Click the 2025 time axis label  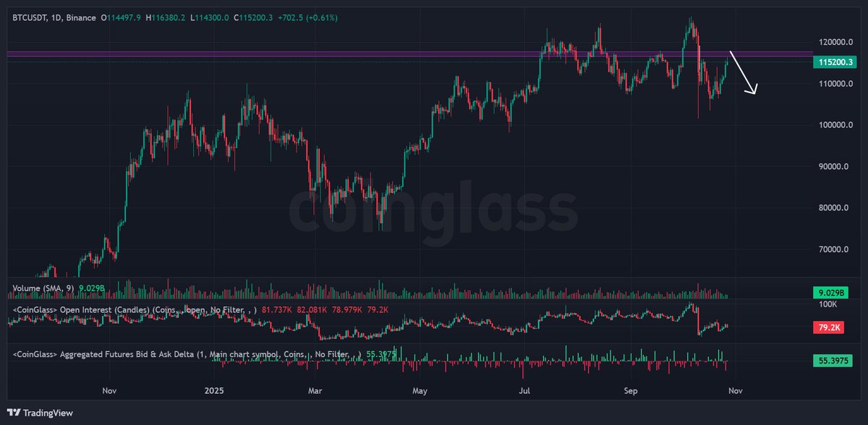pos(213,390)
